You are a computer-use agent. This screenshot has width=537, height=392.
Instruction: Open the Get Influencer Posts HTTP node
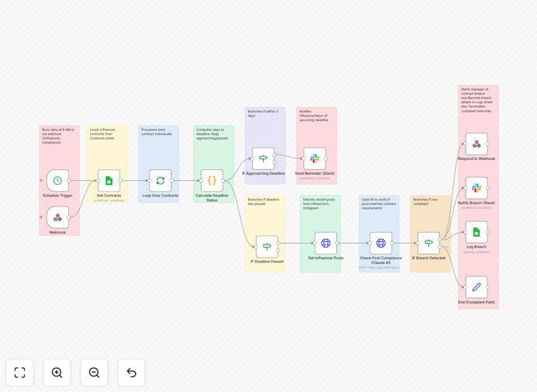tap(326, 243)
